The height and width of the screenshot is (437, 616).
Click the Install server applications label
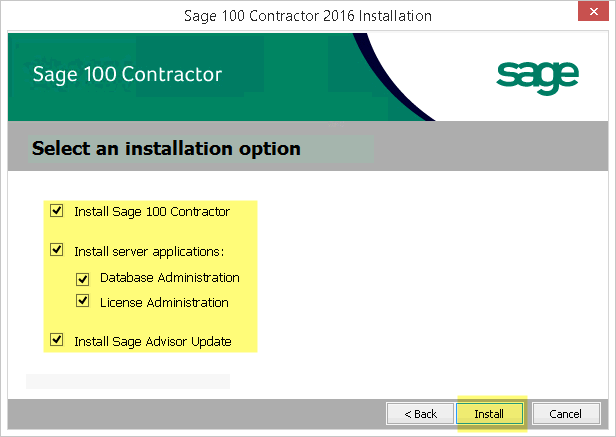149,252
